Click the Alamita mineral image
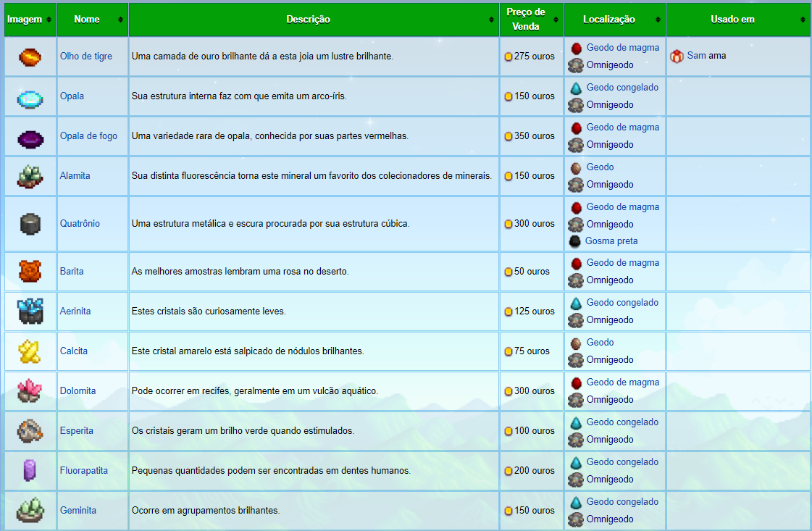The width and height of the screenshot is (812, 531). (x=30, y=176)
